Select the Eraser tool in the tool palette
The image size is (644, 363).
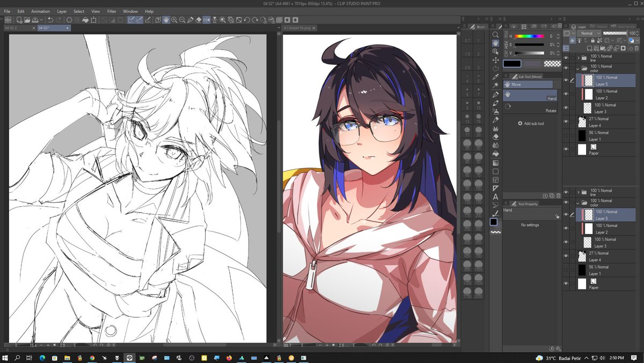click(495, 137)
